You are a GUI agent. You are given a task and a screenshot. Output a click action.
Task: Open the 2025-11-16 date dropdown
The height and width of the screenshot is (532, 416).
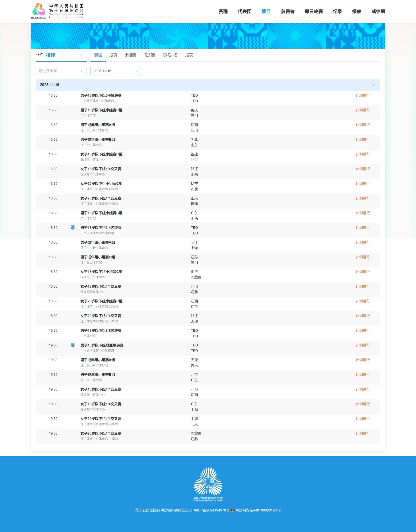(115, 71)
